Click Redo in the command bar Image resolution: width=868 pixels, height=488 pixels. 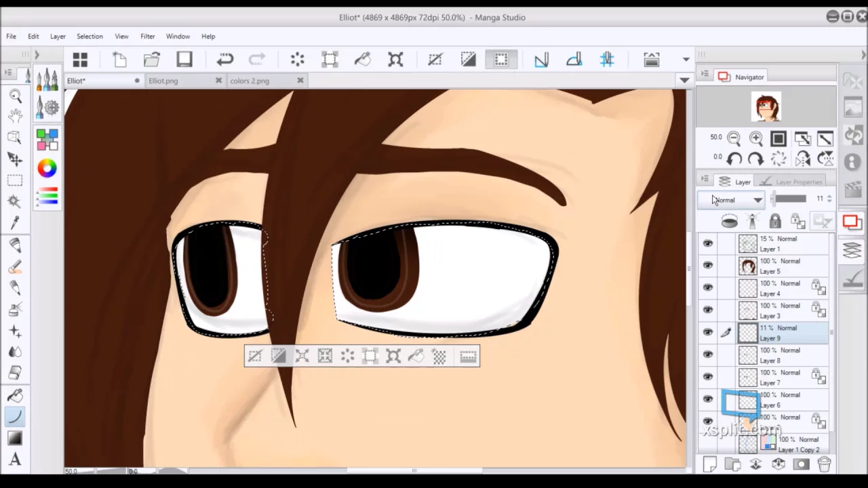[x=258, y=60]
